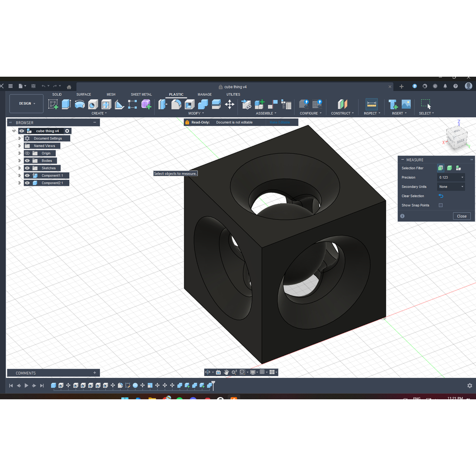Select the Create Sketch tool
Viewport: 476px width, 476px height.
(x=53, y=104)
